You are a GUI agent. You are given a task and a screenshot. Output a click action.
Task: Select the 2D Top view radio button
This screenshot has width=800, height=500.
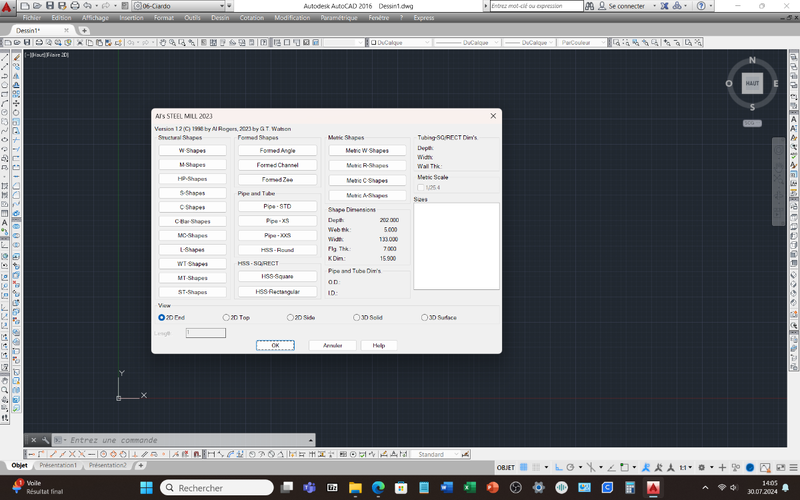pos(226,317)
